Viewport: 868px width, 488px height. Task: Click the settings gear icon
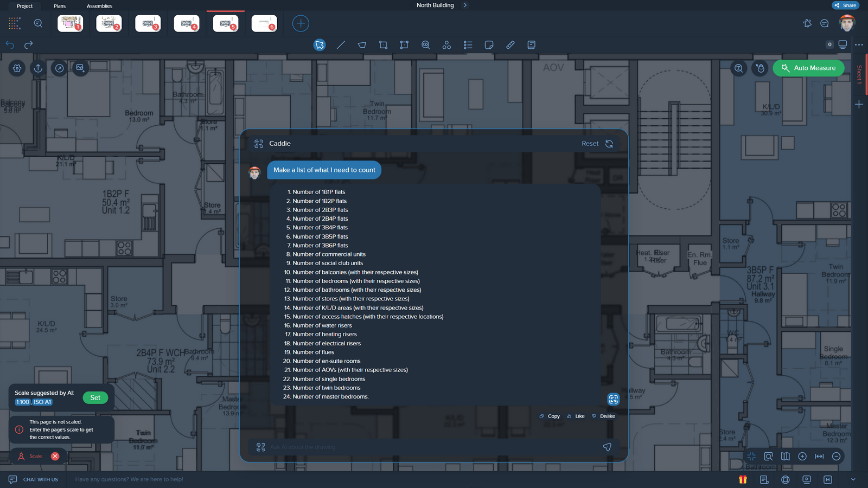[x=17, y=68]
